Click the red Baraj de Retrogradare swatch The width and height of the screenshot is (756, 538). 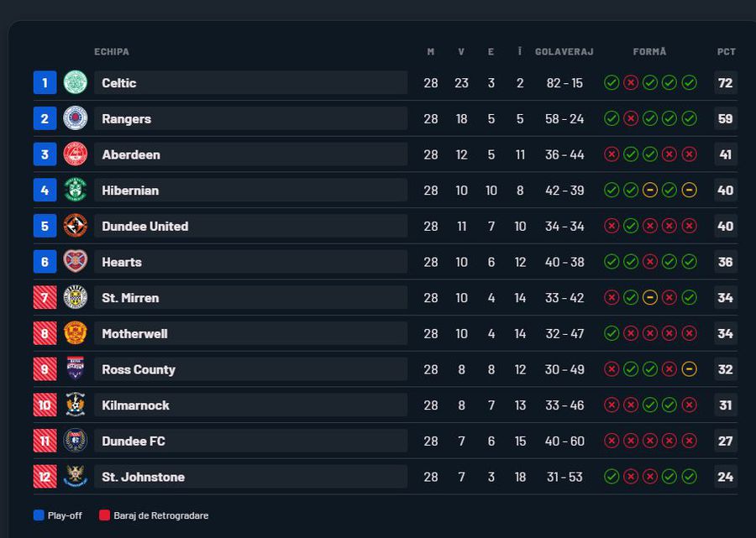(x=105, y=515)
